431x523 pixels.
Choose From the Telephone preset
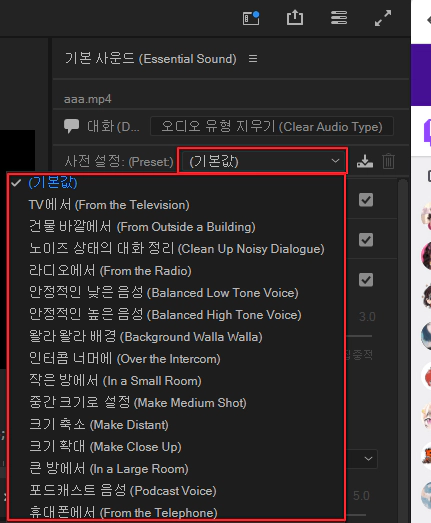[x=177, y=512]
